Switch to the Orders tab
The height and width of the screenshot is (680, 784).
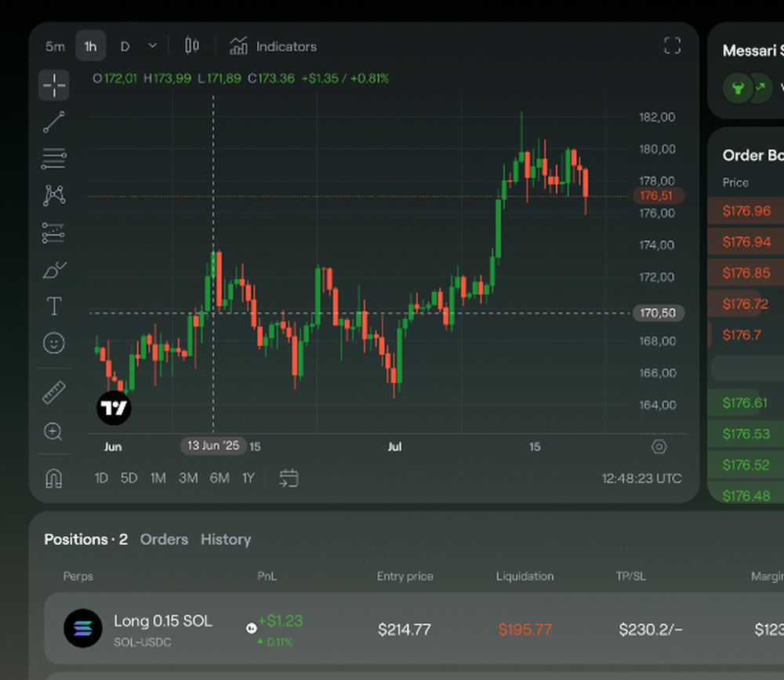pyautogui.click(x=164, y=540)
